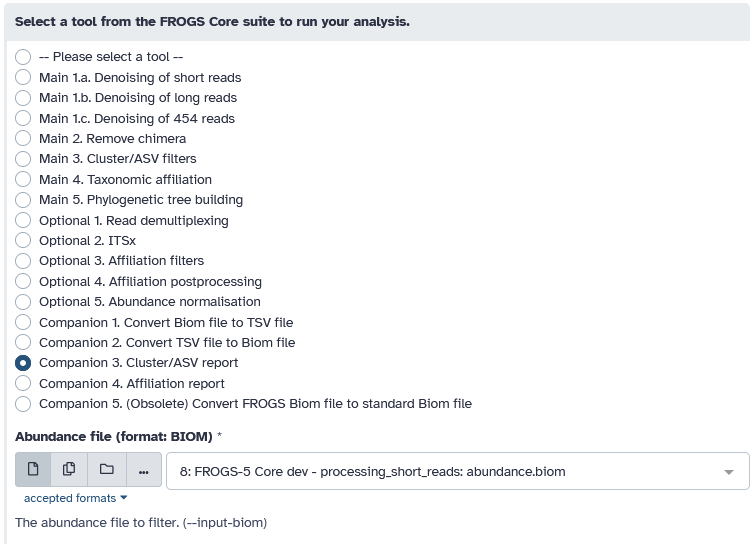Select Companion 4. Affiliation report
Viewport: 756px width, 550px height.
(23, 383)
